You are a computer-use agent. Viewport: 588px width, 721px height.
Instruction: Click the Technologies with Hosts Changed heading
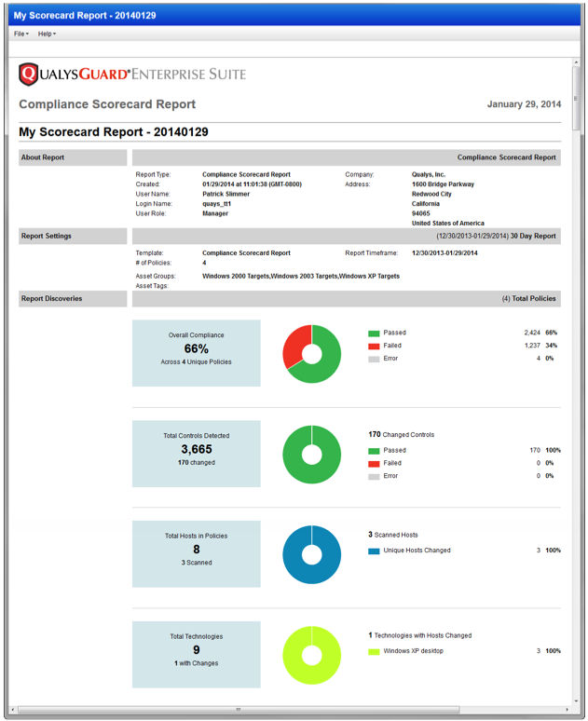[x=420, y=635]
